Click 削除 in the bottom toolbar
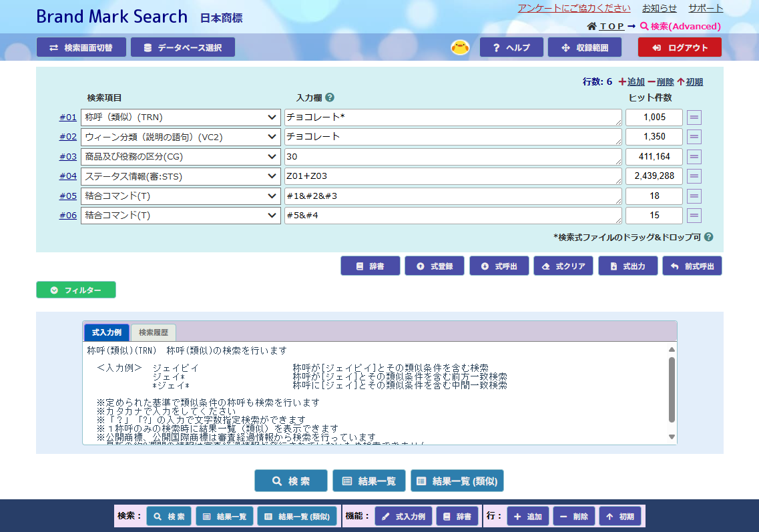 [574, 516]
